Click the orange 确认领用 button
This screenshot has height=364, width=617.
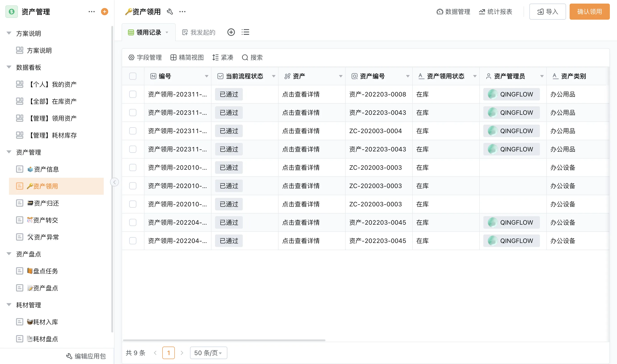590,12
